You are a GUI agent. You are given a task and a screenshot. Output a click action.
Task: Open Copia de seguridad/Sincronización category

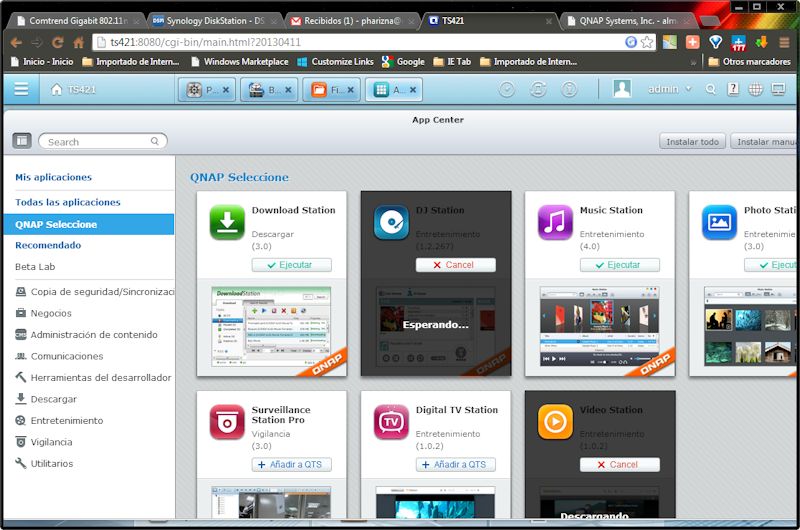point(94,292)
